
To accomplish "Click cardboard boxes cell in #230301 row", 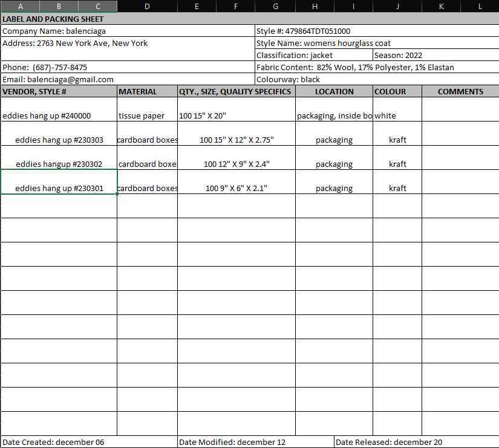I will pos(148,182).
